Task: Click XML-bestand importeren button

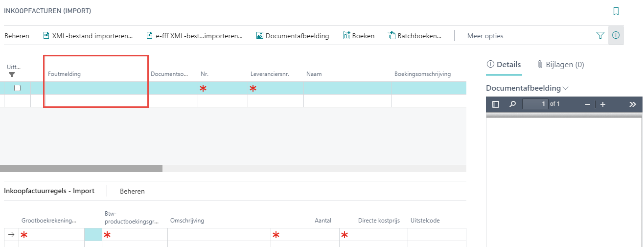Action: (88, 36)
